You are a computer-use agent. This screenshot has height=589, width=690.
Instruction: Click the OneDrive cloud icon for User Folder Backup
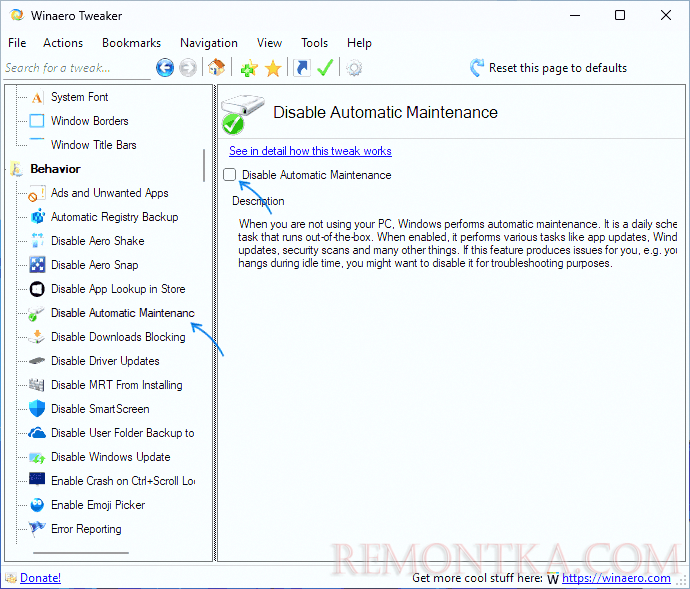coord(37,433)
